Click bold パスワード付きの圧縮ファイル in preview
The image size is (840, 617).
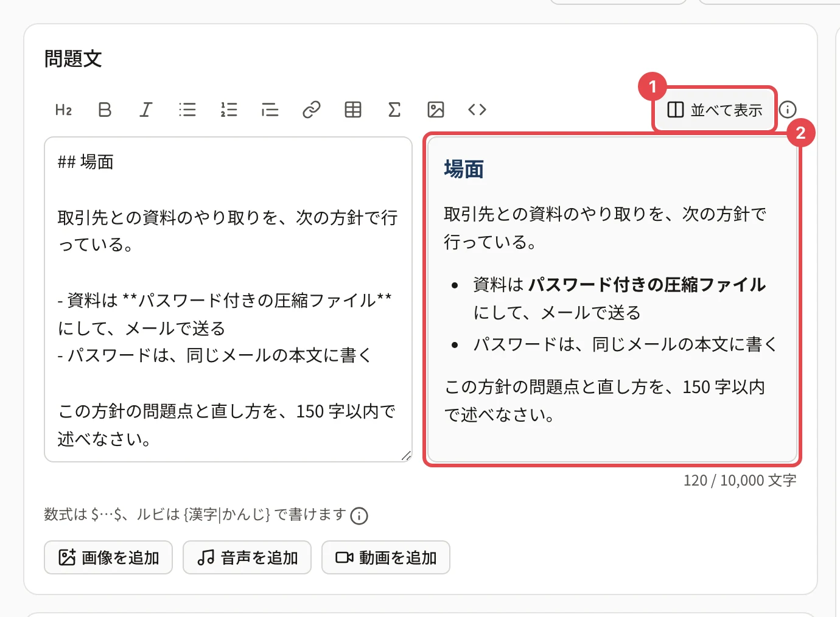click(x=647, y=285)
